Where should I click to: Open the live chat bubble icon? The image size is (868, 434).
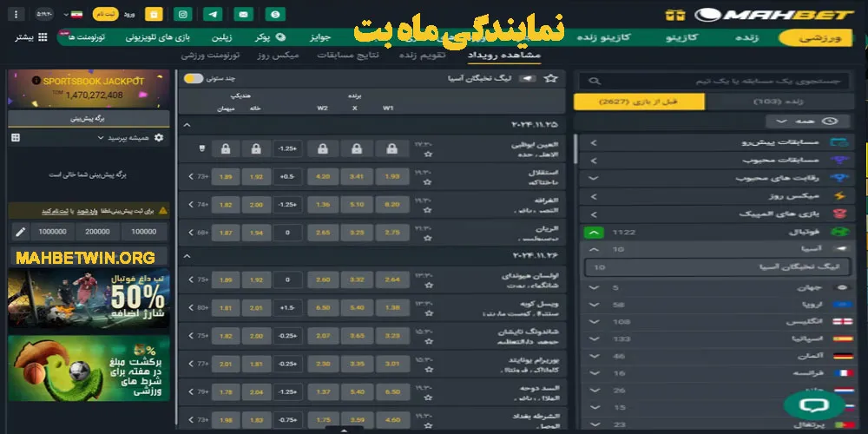click(813, 404)
